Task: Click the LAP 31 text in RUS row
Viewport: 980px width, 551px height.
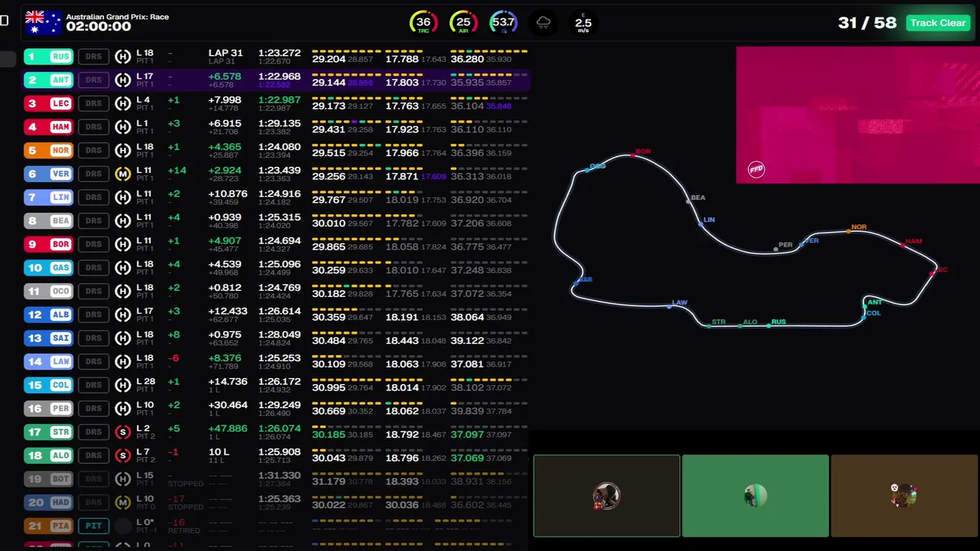Action: tap(225, 53)
